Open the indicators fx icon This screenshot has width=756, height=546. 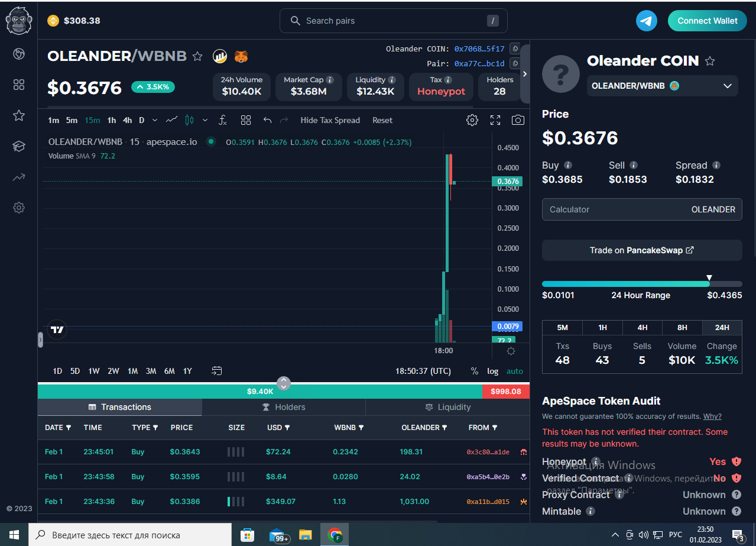pos(223,120)
